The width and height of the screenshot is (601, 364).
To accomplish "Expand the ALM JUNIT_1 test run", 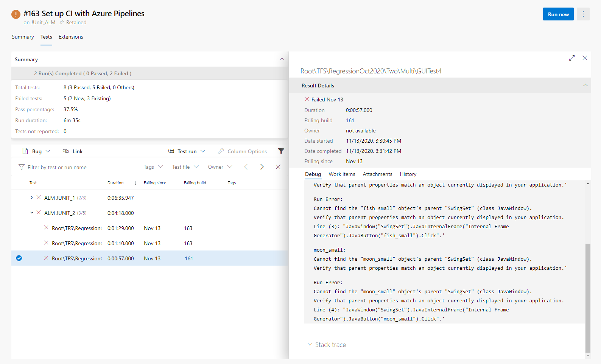I will 32,198.
